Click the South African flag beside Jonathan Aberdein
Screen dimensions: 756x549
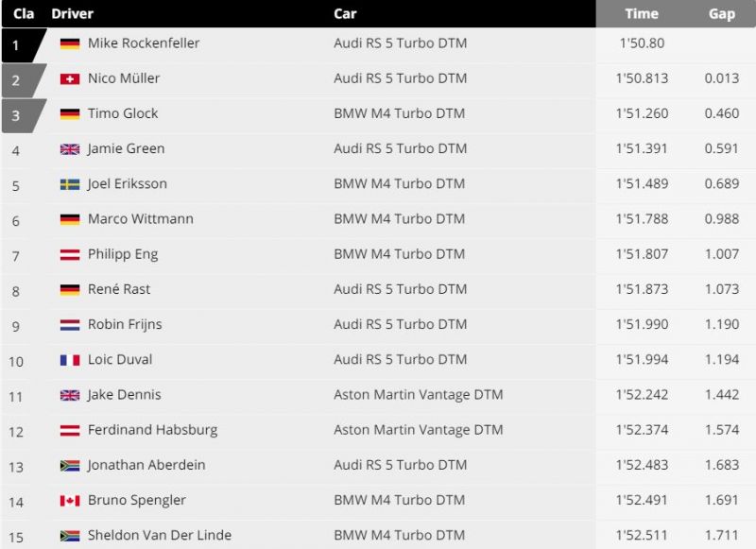click(70, 466)
